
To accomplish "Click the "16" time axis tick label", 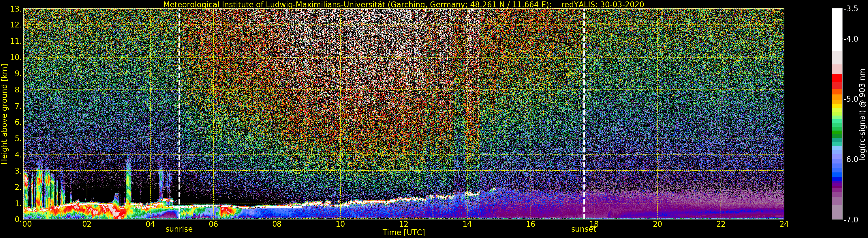I will click(530, 224).
